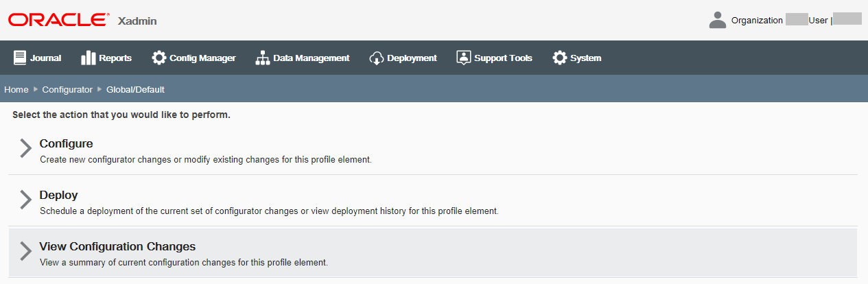Click the System gear icon

[x=560, y=58]
